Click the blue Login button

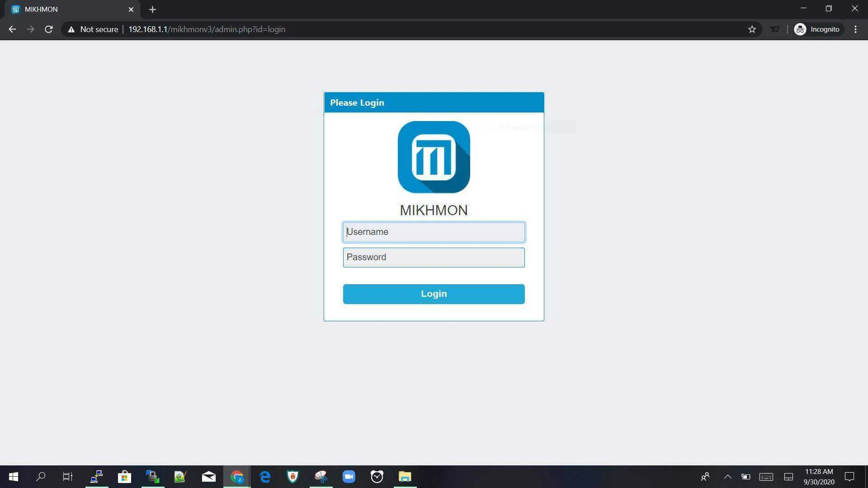[x=434, y=294]
